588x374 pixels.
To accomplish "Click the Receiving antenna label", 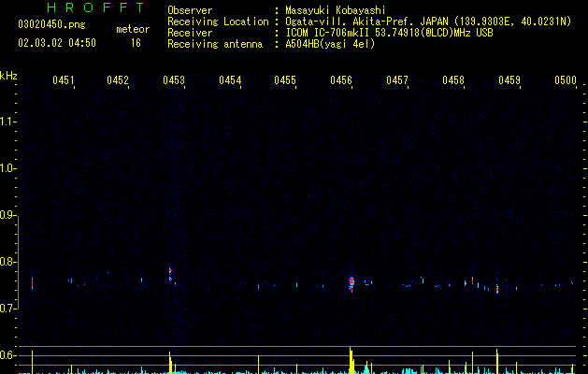I will (215, 44).
